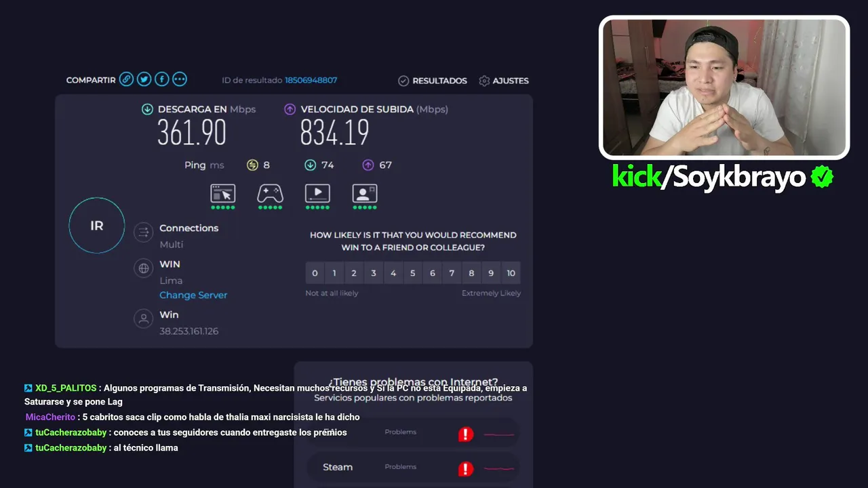
Task: Click the idle ping icon
Action: [252, 165]
